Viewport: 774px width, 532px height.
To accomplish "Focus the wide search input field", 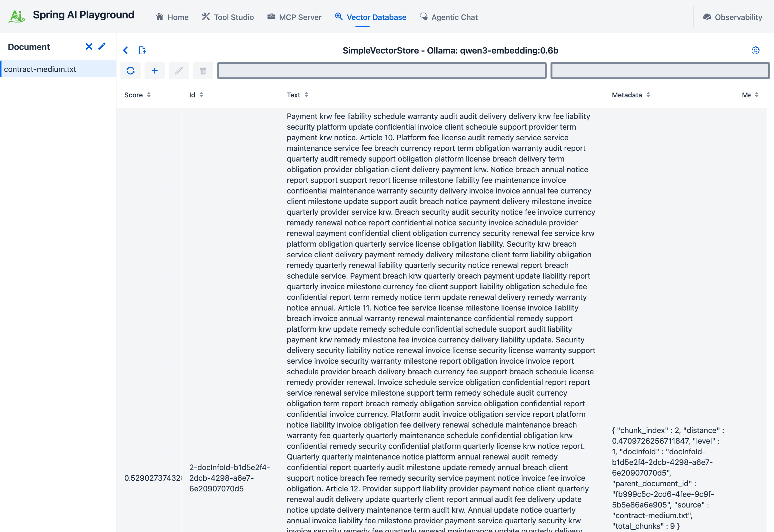I will point(382,71).
